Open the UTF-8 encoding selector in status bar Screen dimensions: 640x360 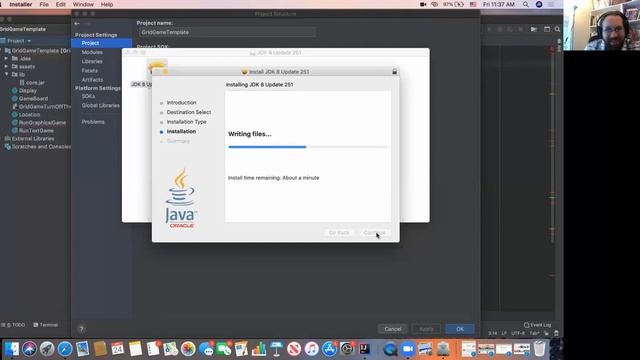(517, 333)
